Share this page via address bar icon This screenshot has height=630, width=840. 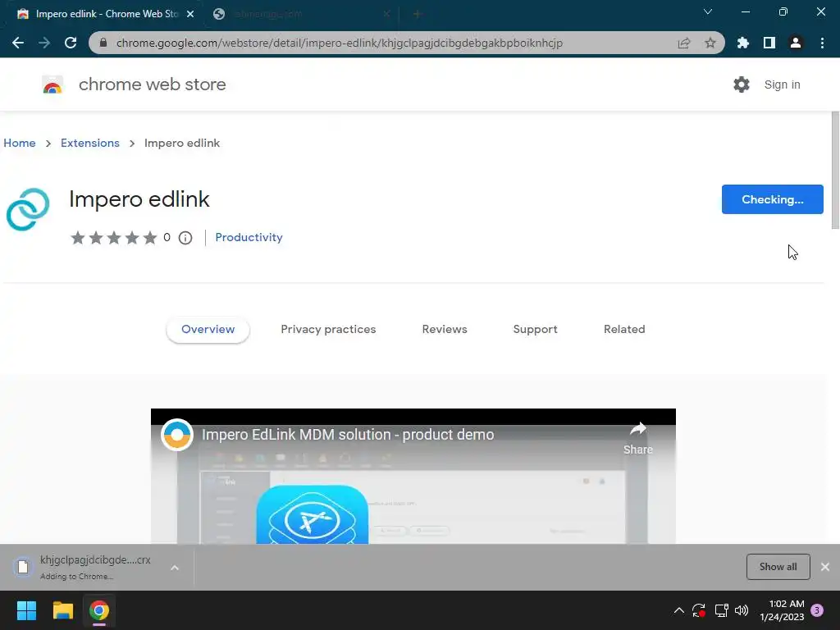click(683, 43)
